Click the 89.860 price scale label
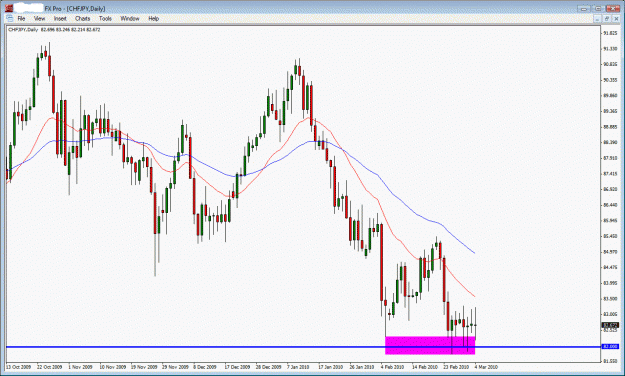 click(610, 96)
